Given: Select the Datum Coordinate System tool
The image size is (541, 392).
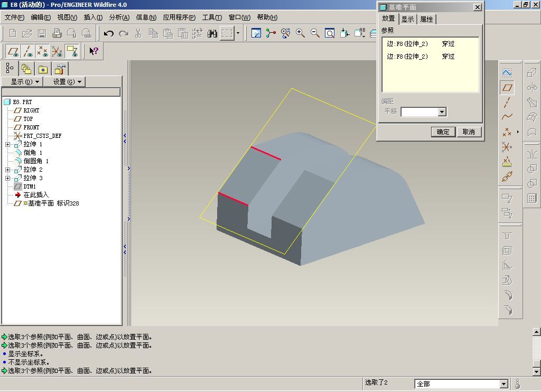Looking at the screenshot, I should tap(507, 147).
